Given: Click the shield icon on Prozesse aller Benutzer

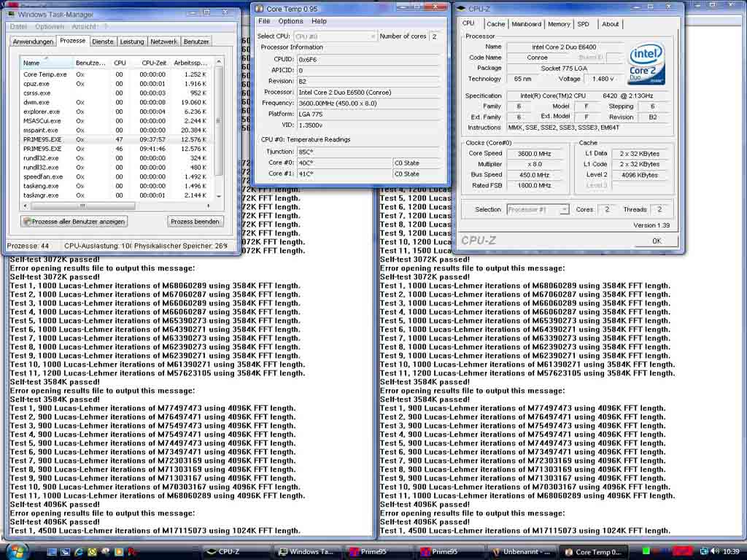Looking at the screenshot, I should [27, 222].
